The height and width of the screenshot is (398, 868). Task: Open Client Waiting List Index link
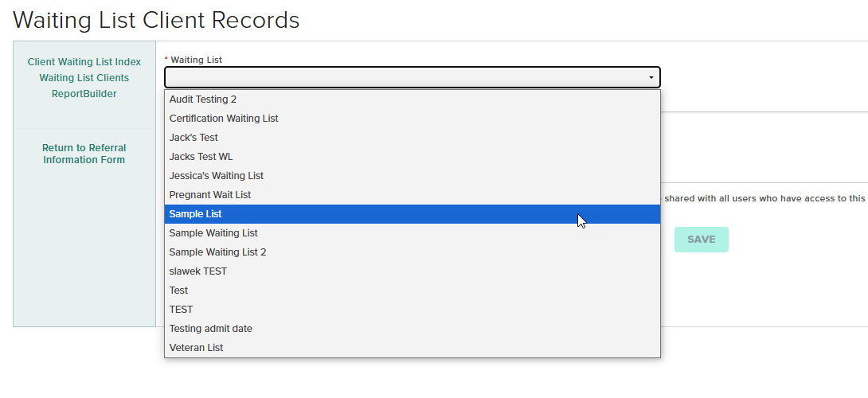pyautogui.click(x=84, y=62)
